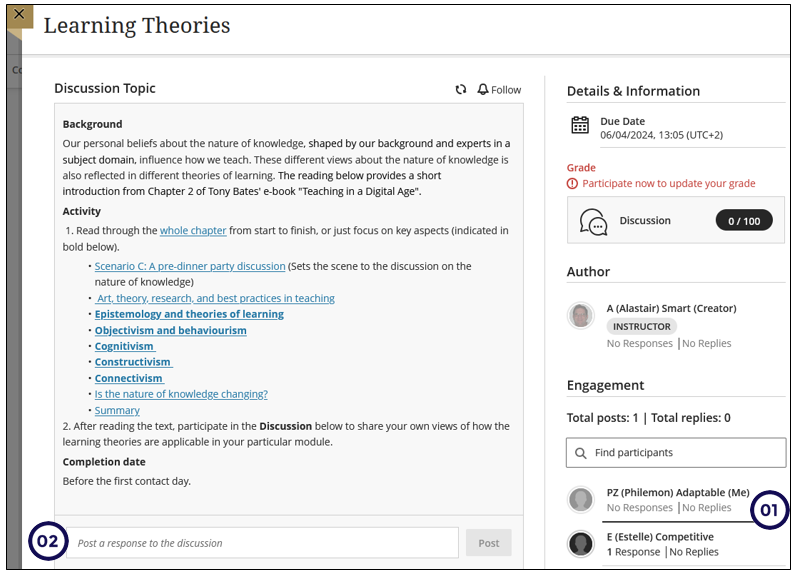Click the Due Date calendar icon
Image resolution: width=795 pixels, height=576 pixels.
580,125
